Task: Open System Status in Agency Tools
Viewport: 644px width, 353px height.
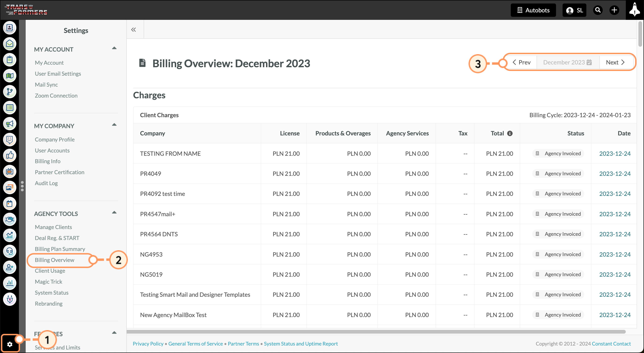Action: pyautogui.click(x=52, y=293)
